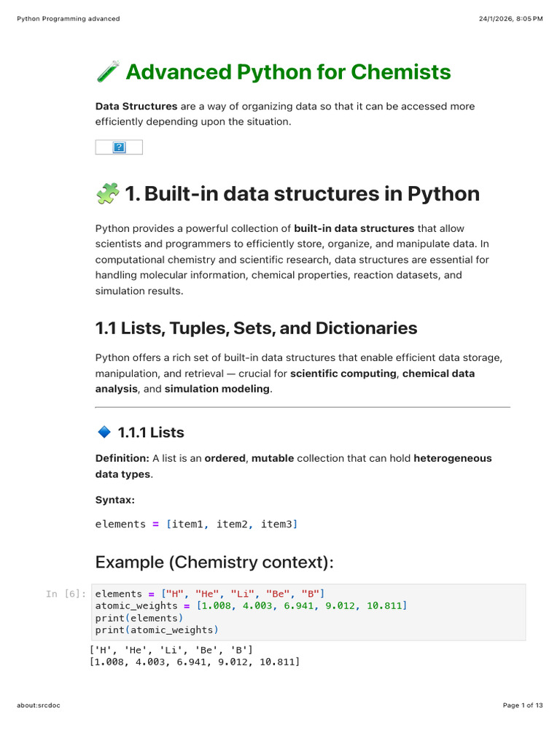Viewport: 560px width, 747px height.
Task: Click the atomic_weights assignment line
Action: pos(252,606)
